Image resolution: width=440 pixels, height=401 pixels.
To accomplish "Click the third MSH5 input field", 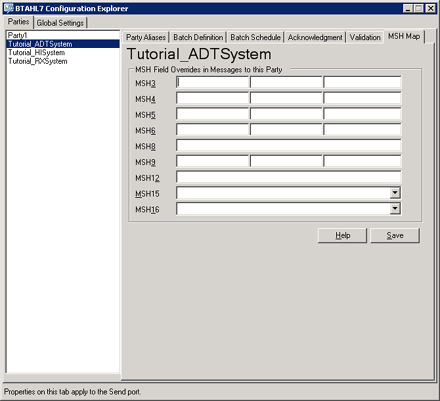I will click(x=362, y=114).
